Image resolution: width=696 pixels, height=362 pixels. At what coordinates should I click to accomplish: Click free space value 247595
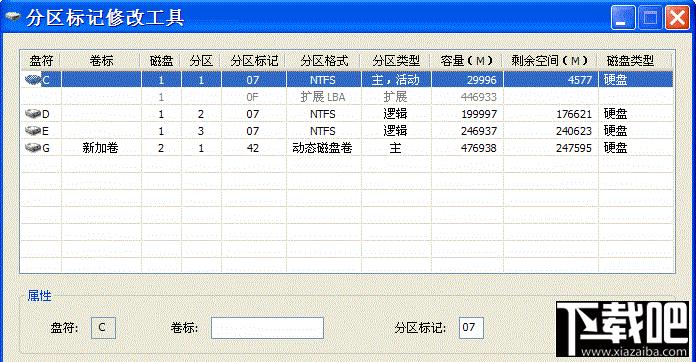point(573,148)
